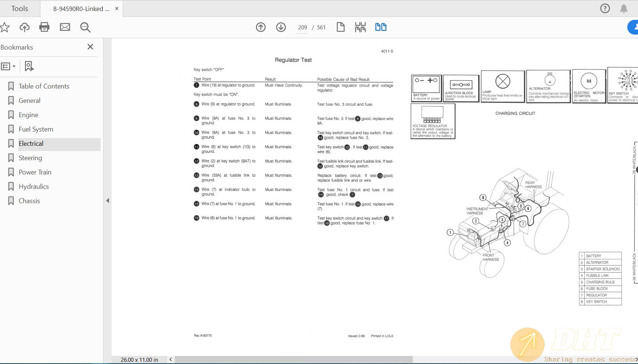Image resolution: width=638 pixels, height=364 pixels.
Task: Email the document using the envelope icon
Action: pyautogui.click(x=65, y=27)
